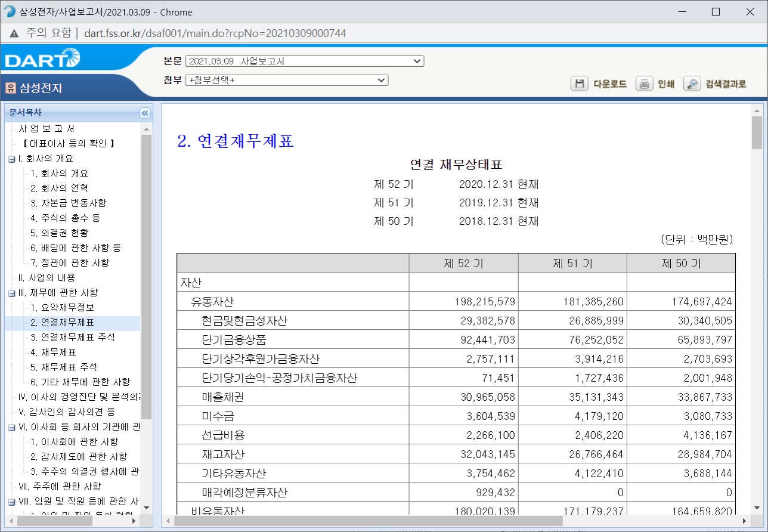Click the download floppy disk icon
This screenshot has height=532, width=768.
(579, 83)
